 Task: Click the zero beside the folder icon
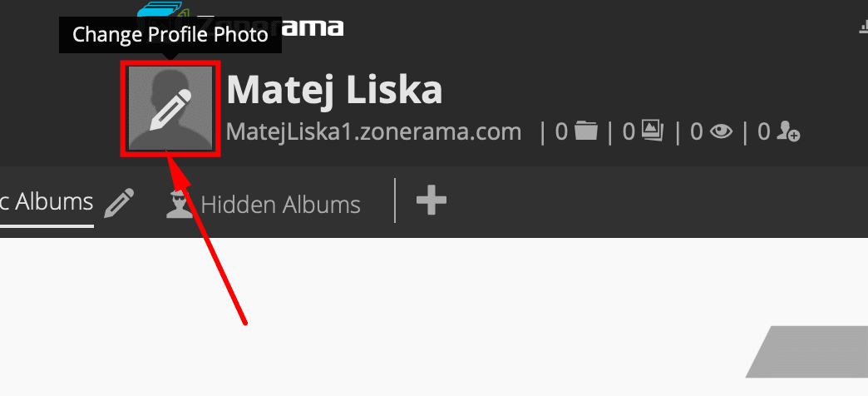point(562,131)
